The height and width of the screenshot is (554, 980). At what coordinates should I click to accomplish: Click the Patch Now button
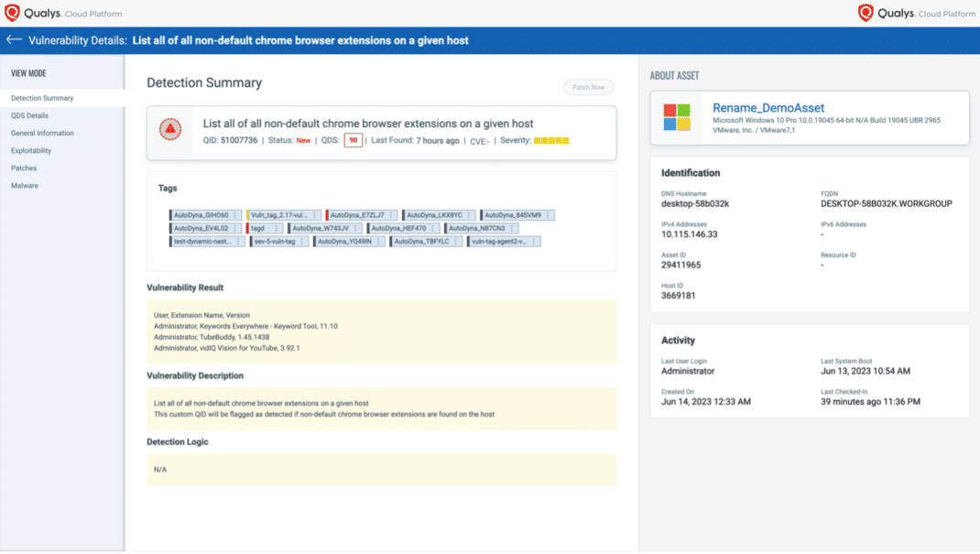[x=588, y=85]
